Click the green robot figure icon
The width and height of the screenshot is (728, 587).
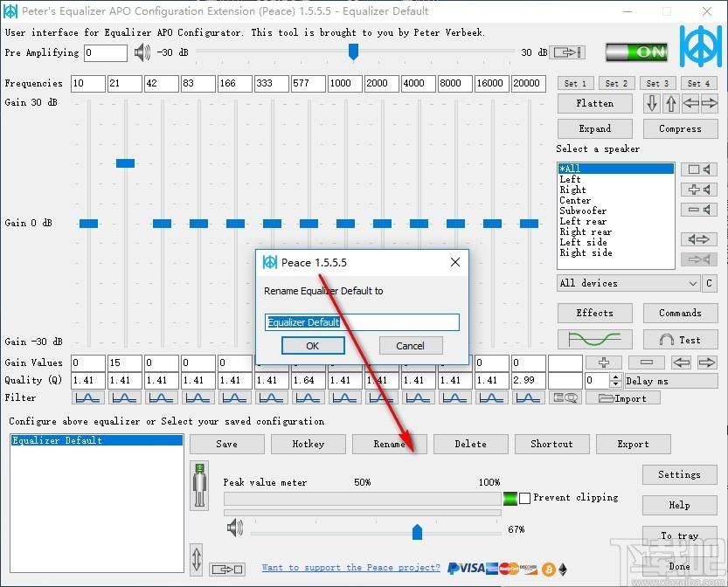point(199,485)
